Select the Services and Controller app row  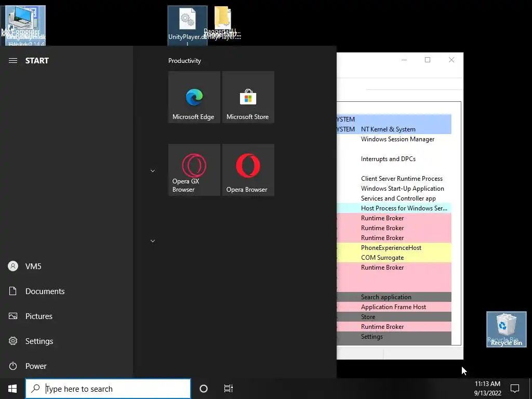(394, 198)
